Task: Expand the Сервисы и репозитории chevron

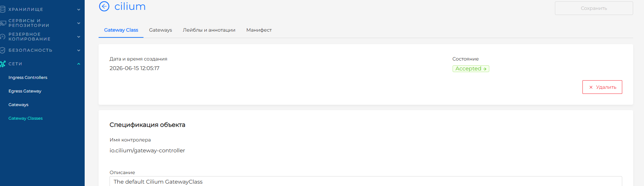Action: (x=79, y=23)
